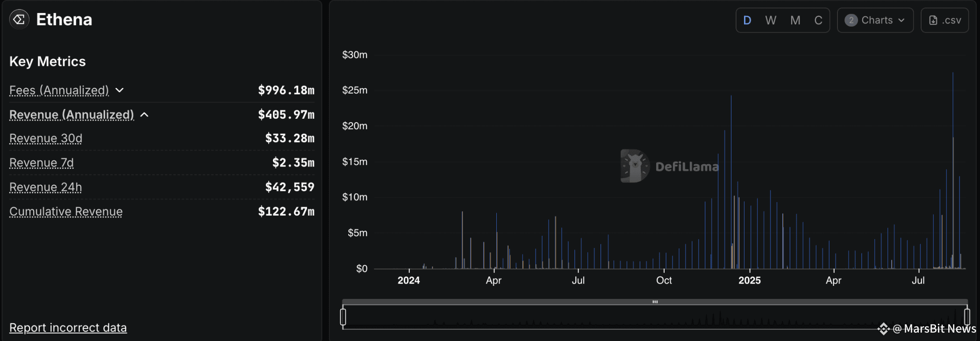Switch to Weekly (W) interval
This screenshot has height=341, width=980.
[771, 20]
